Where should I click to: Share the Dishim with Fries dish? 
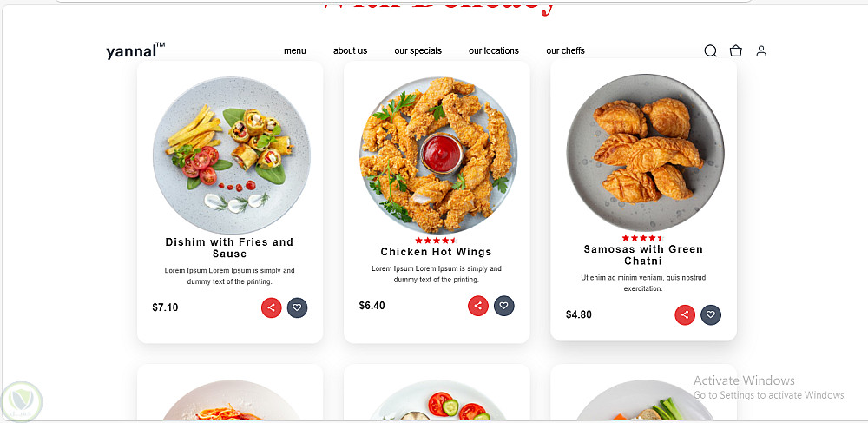click(271, 307)
